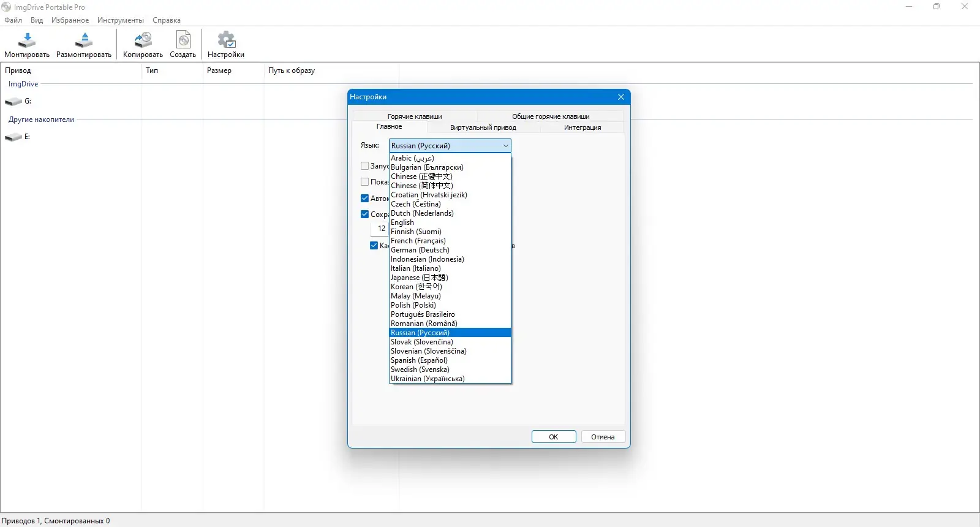The image size is (980, 527).
Task: Choose Polish (Polski) from the language list
Action: pyautogui.click(x=450, y=305)
